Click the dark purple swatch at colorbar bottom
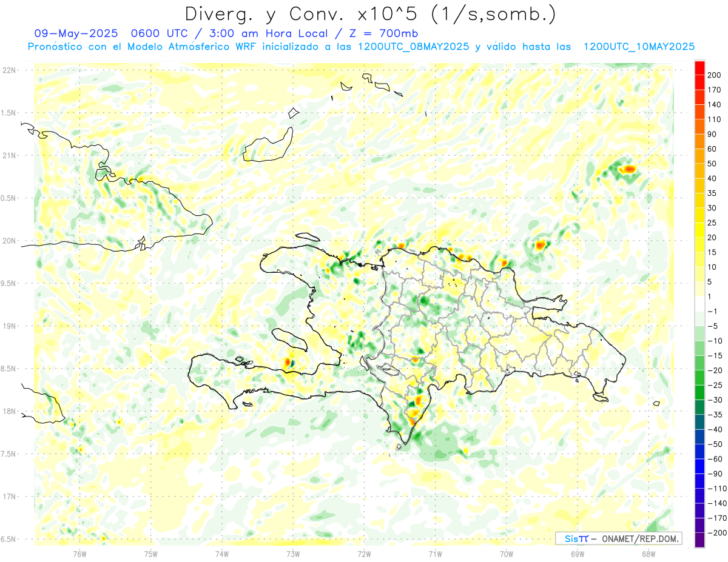Screen dimensions: 728x562 click(x=699, y=540)
